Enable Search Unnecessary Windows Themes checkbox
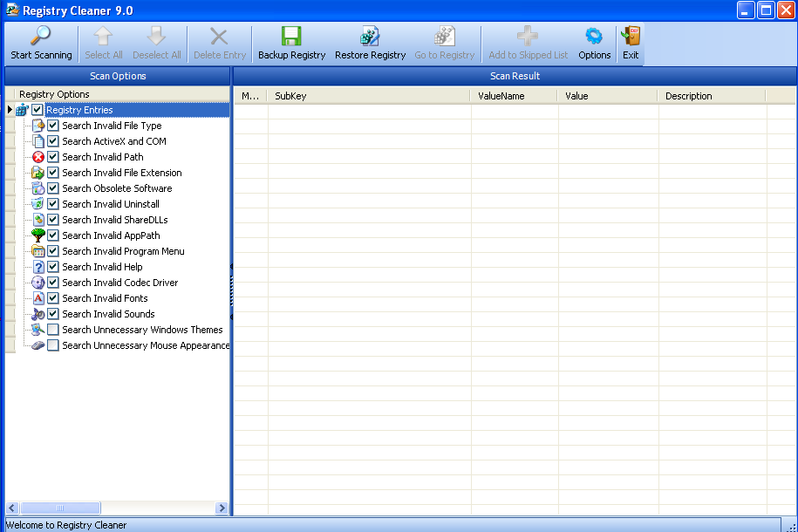 (53, 330)
